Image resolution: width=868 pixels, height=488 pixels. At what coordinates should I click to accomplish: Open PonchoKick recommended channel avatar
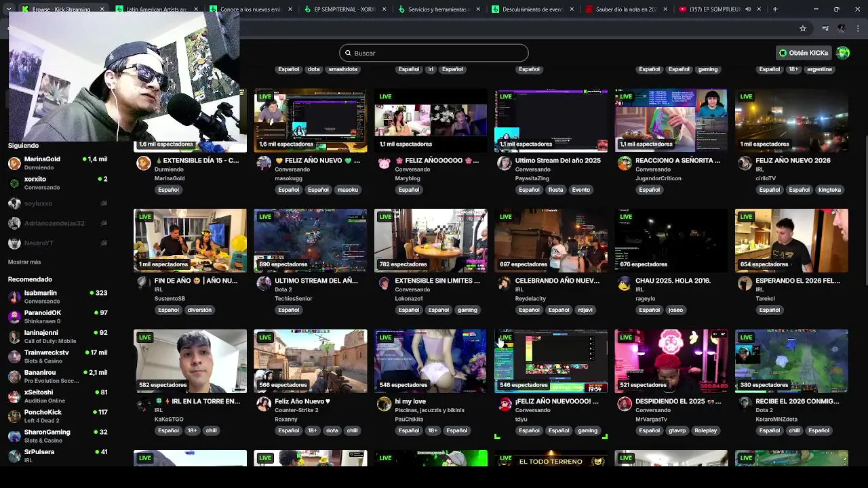[x=14, y=416]
